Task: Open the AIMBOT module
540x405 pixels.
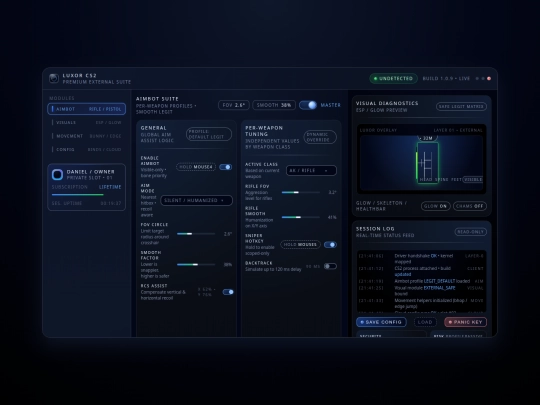Action: 86,109
